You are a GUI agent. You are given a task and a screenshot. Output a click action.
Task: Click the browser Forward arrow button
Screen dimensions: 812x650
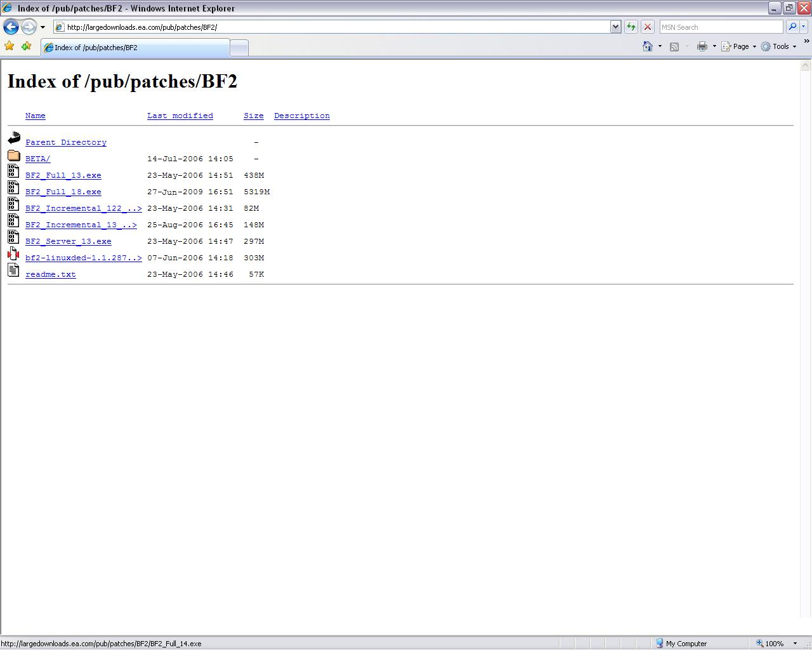coord(29,27)
